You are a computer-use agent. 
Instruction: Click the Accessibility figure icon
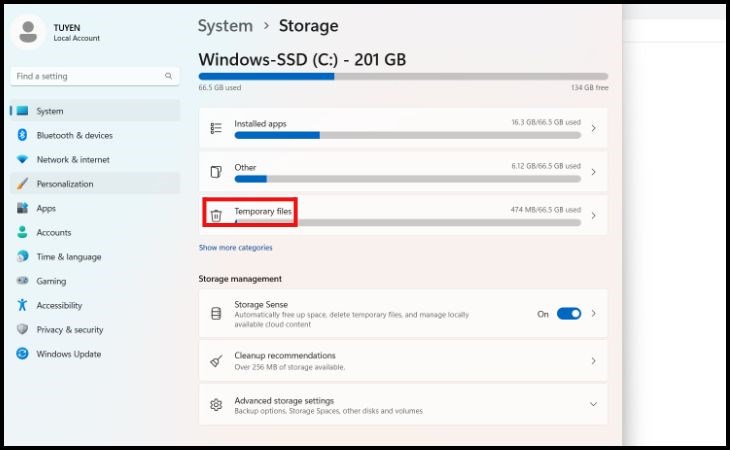click(22, 305)
